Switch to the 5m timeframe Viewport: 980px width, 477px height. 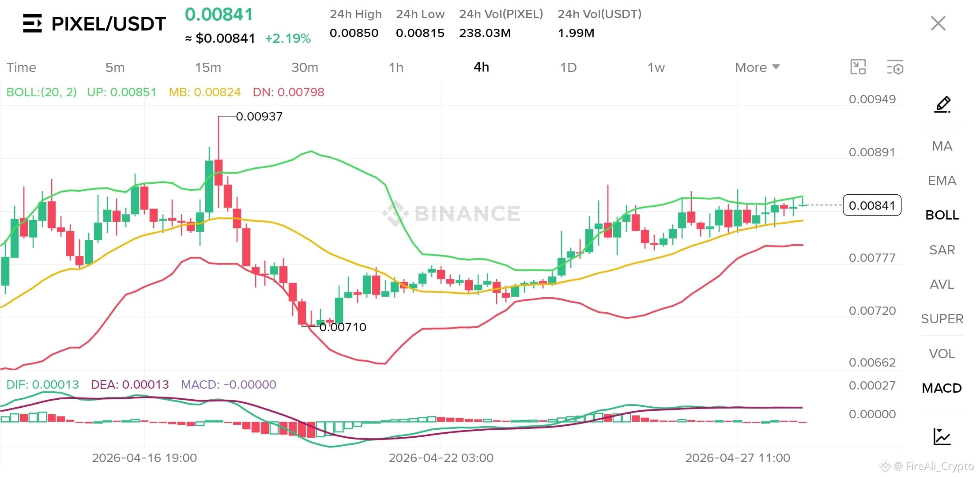(115, 67)
